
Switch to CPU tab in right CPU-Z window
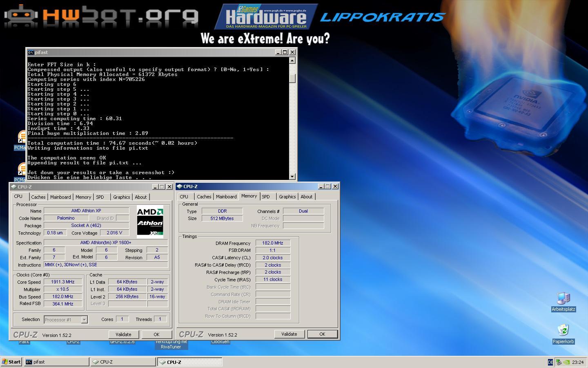[184, 197]
